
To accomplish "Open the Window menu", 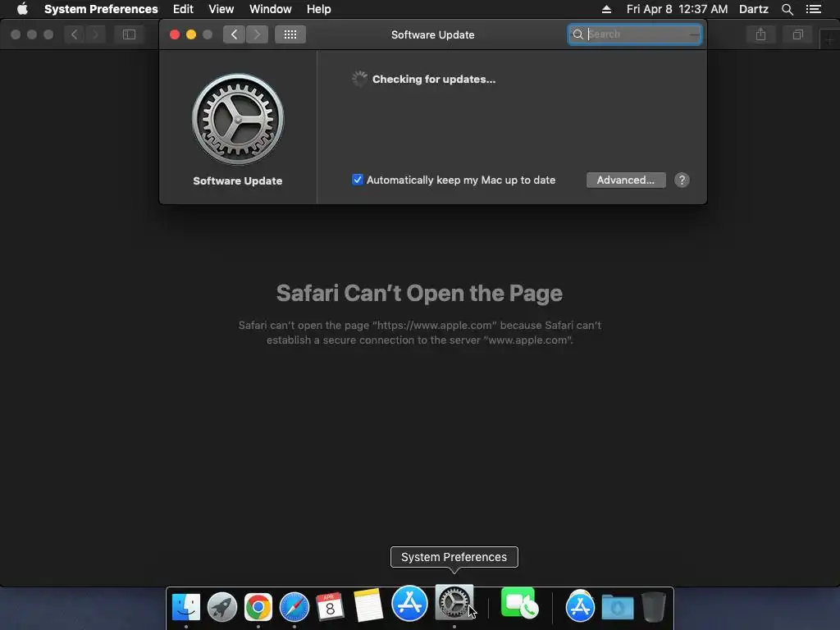I will [x=270, y=9].
